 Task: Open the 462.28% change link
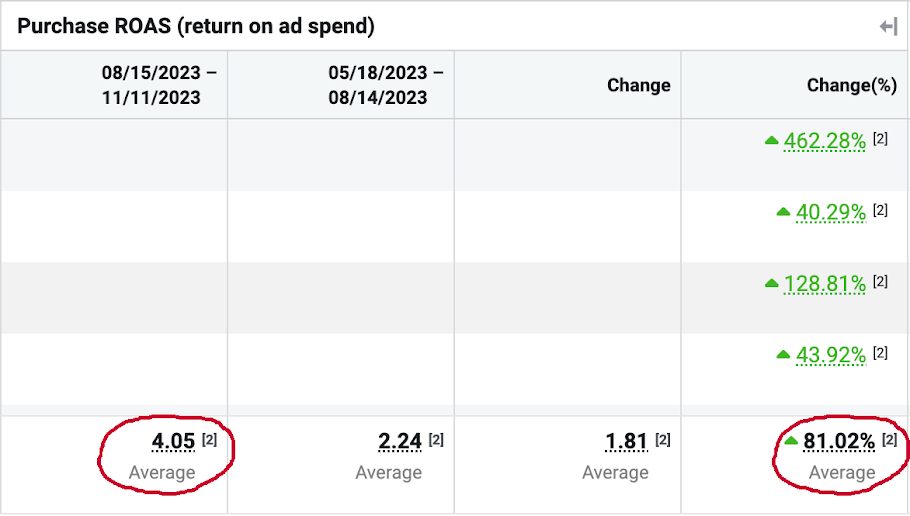click(x=825, y=141)
